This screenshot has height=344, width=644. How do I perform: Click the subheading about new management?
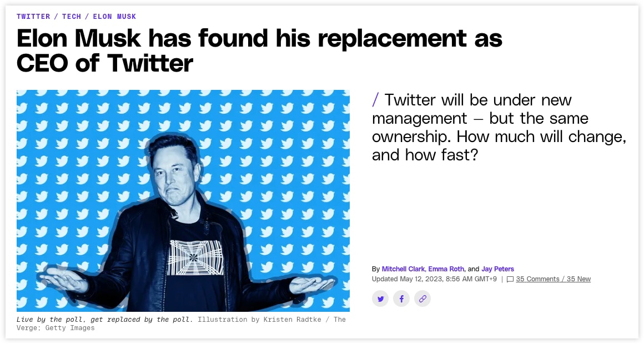[x=499, y=127]
